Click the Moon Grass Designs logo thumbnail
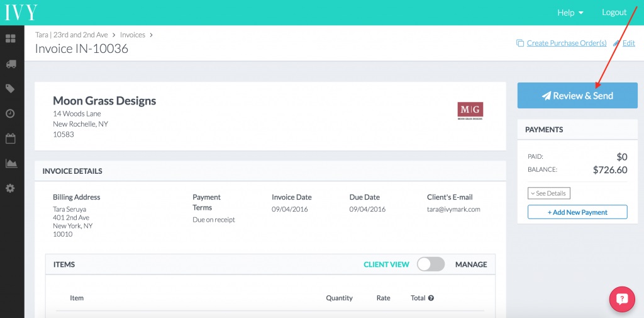Image resolution: width=644 pixels, height=318 pixels. point(470,111)
